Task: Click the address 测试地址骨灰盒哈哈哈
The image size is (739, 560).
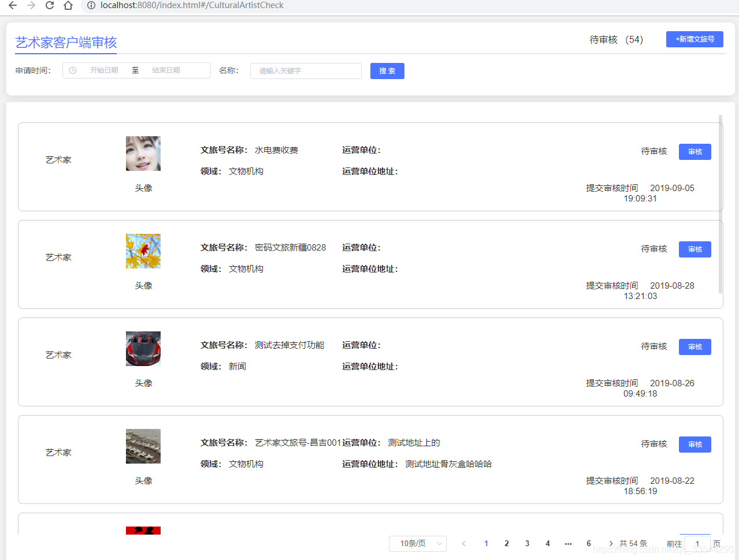Action: 448,464
